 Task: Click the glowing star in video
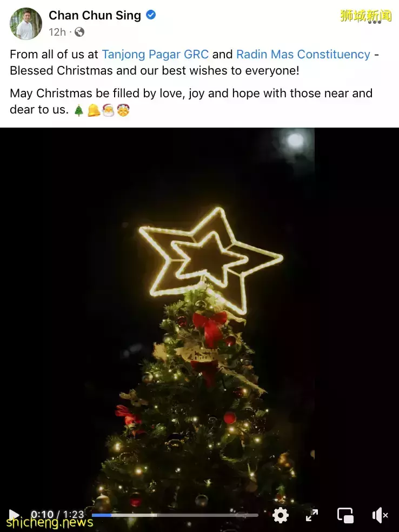(211, 260)
